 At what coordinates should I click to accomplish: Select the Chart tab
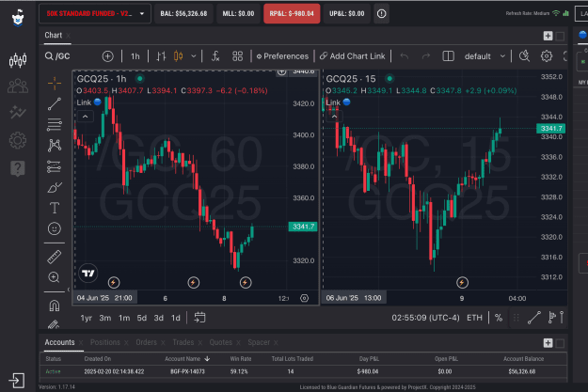54,35
